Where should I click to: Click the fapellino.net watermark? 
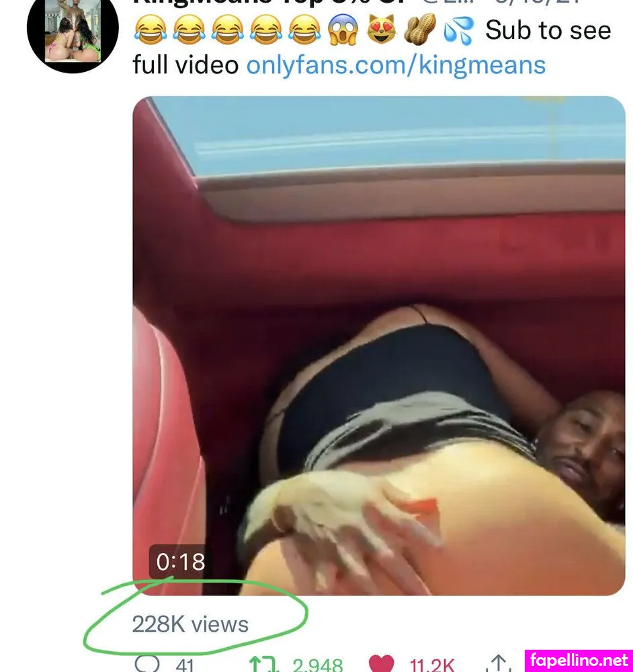point(579,661)
